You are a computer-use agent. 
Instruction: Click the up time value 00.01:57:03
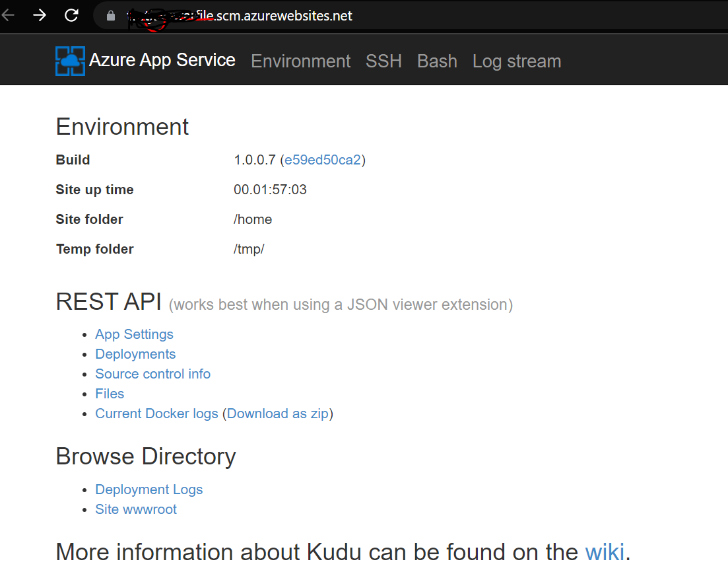coord(270,190)
